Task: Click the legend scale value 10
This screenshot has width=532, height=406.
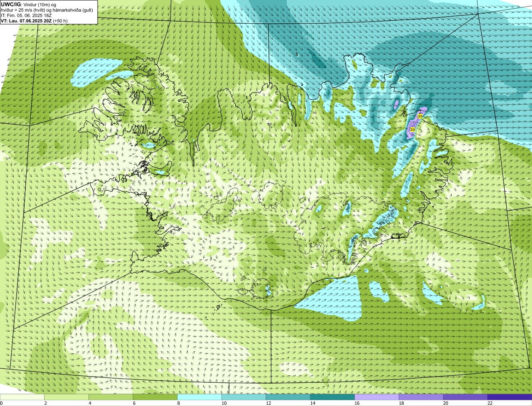Action: (x=224, y=403)
